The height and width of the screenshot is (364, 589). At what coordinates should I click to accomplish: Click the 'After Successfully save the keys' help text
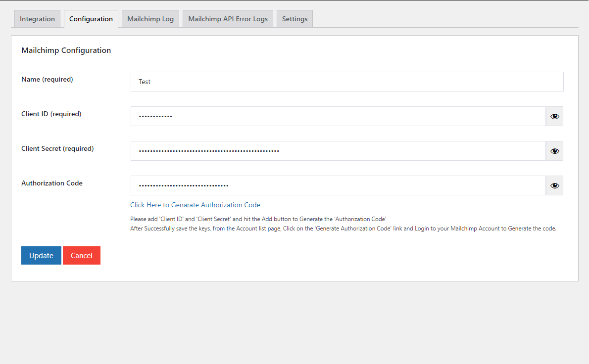[x=344, y=228]
